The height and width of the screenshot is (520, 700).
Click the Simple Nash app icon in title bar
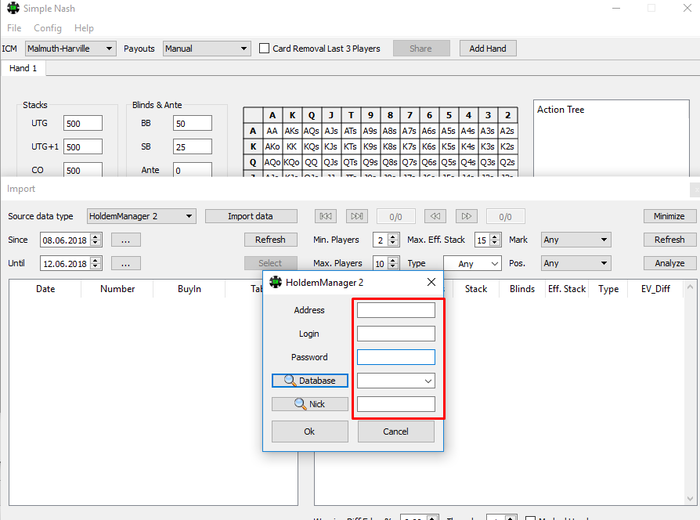click(13, 8)
